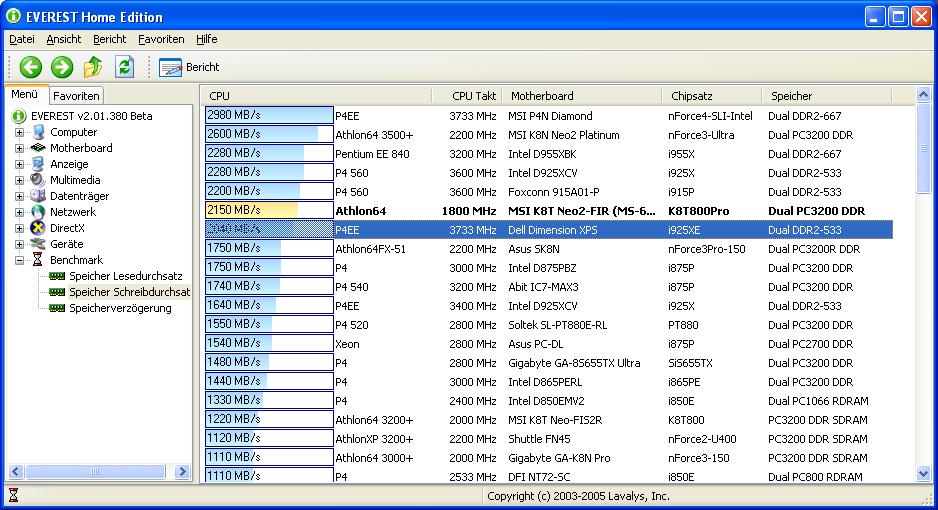Open the Bericht report toolbar button
Image resolution: width=938 pixels, height=510 pixels.
coord(189,67)
